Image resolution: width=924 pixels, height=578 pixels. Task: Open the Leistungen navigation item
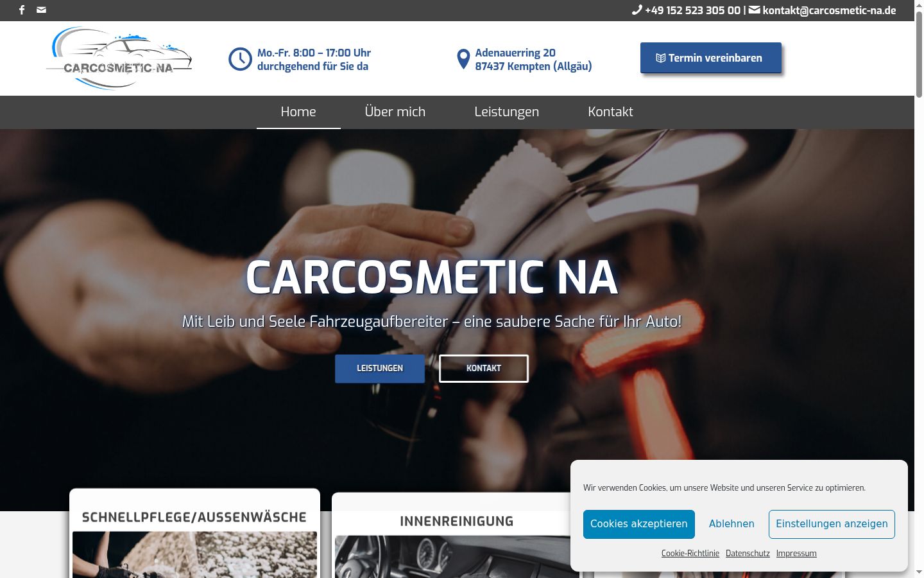507,112
